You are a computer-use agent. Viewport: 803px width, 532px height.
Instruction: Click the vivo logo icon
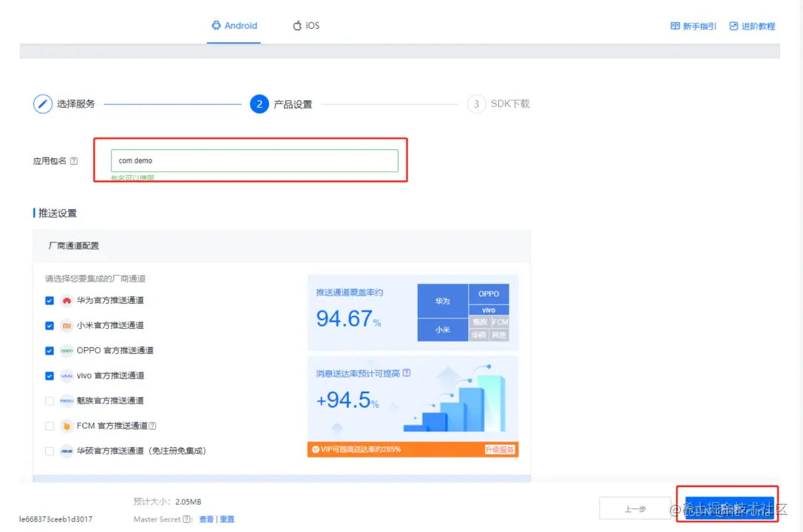coord(67,376)
